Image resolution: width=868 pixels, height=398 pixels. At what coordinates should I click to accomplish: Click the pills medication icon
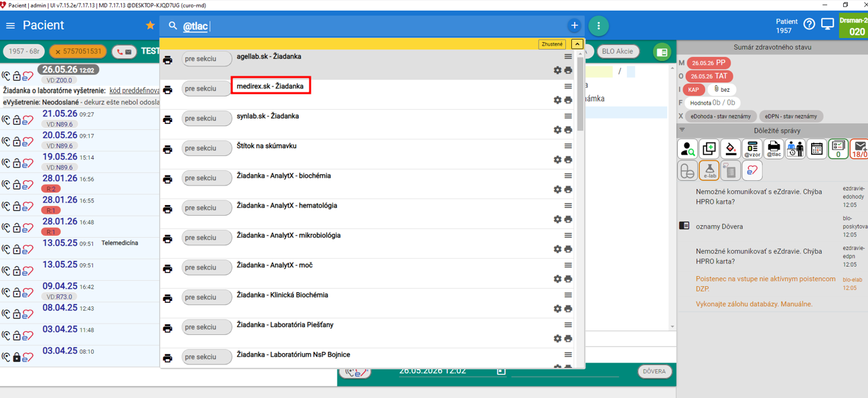click(687, 171)
